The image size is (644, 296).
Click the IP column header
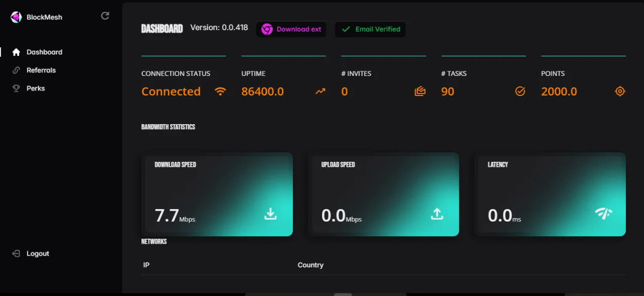pos(146,265)
